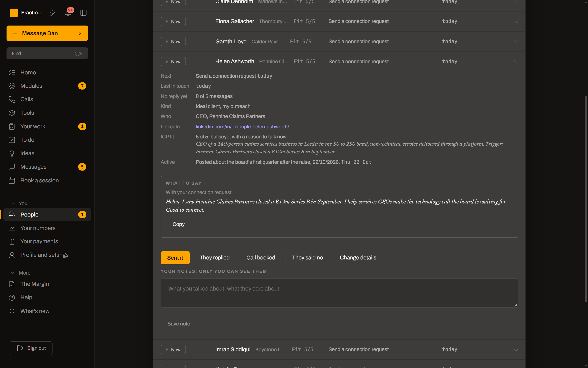Click the Ideas lightbulb icon
This screenshot has height=368, width=588.
pyautogui.click(x=12, y=153)
